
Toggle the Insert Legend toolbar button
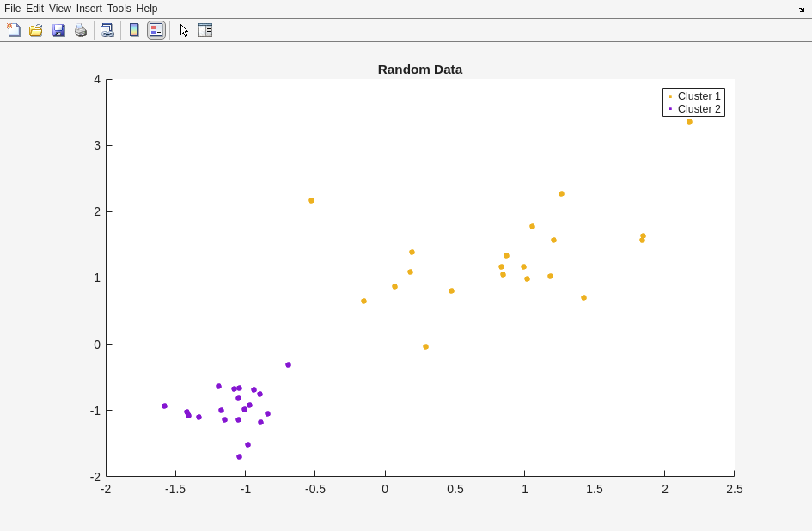(156, 30)
